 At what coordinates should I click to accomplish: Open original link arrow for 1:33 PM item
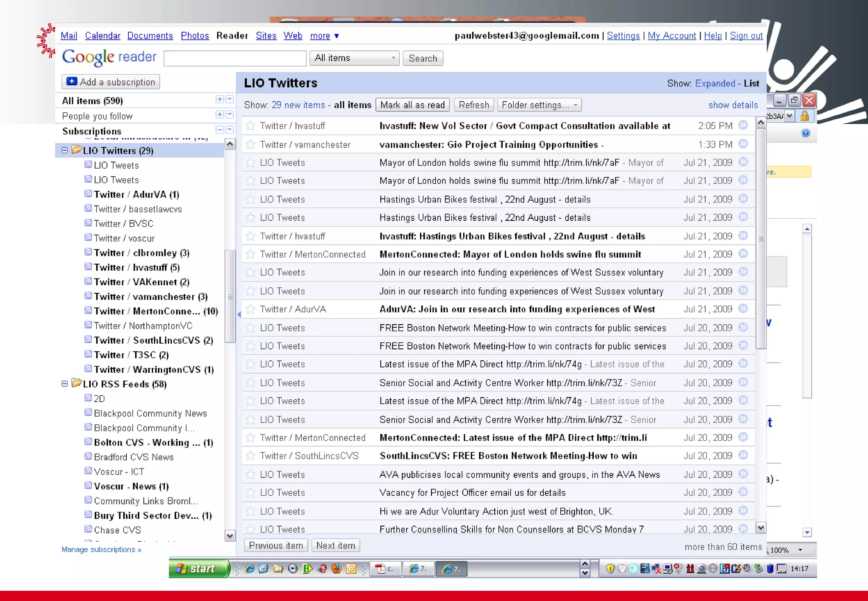[x=743, y=144]
